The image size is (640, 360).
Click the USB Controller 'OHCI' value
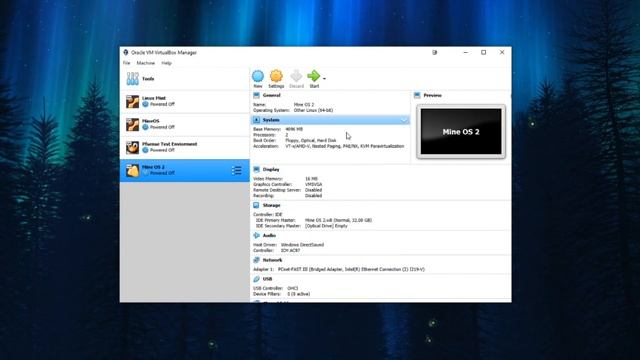[293, 288]
